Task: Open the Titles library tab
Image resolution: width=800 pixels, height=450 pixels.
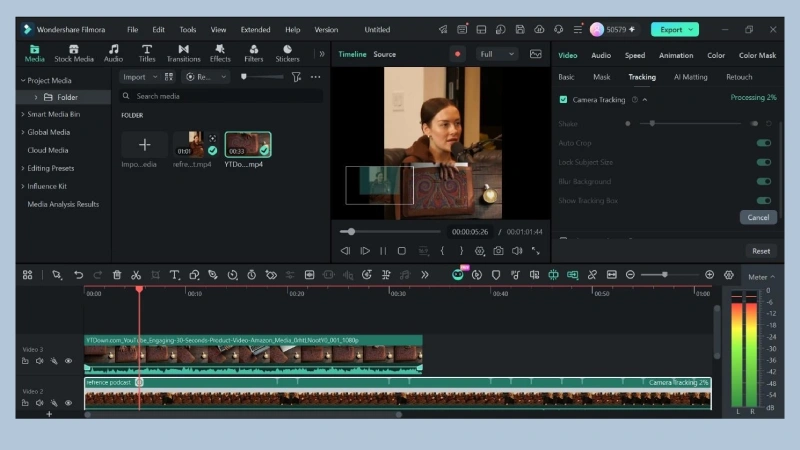Action: (x=147, y=54)
